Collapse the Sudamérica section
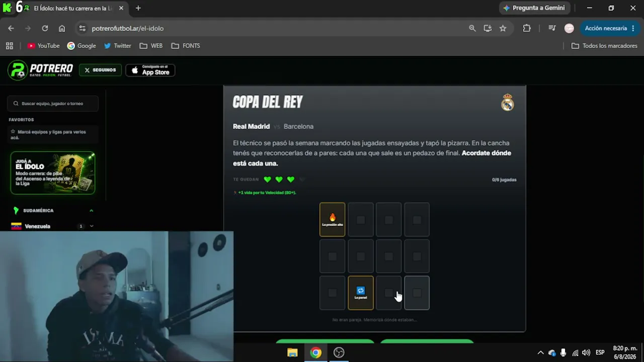644x362 pixels. (91, 211)
